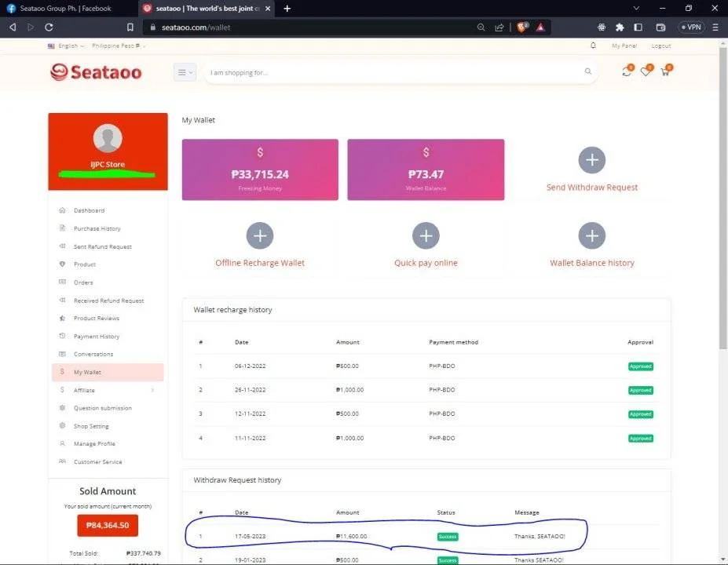
Task: Open My Panel link
Action: pyautogui.click(x=624, y=46)
